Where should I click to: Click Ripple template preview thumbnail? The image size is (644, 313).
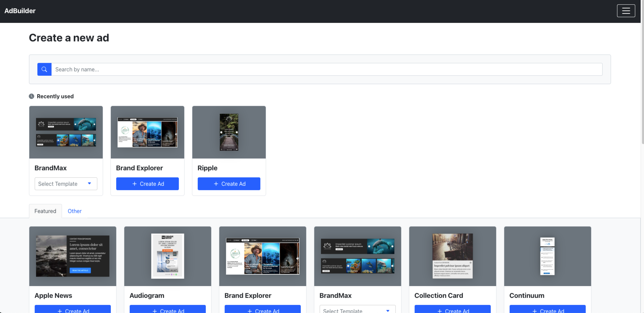tap(229, 132)
